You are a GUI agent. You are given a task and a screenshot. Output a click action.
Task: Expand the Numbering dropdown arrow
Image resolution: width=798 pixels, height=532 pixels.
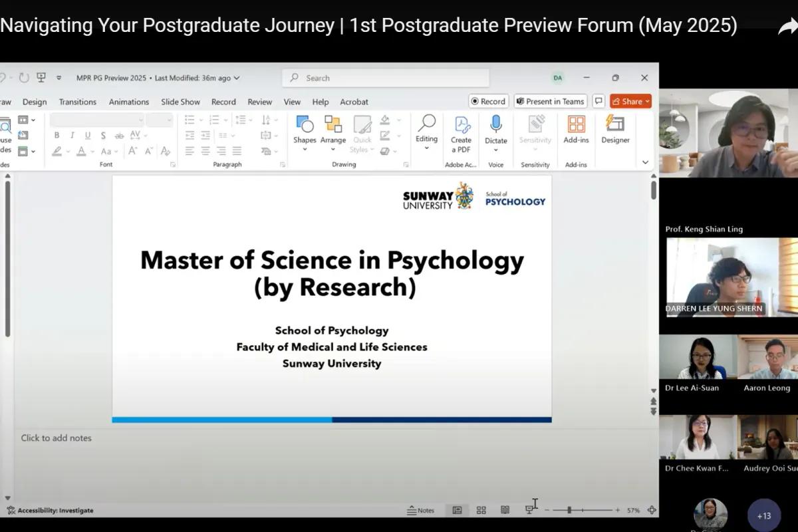pos(225,120)
